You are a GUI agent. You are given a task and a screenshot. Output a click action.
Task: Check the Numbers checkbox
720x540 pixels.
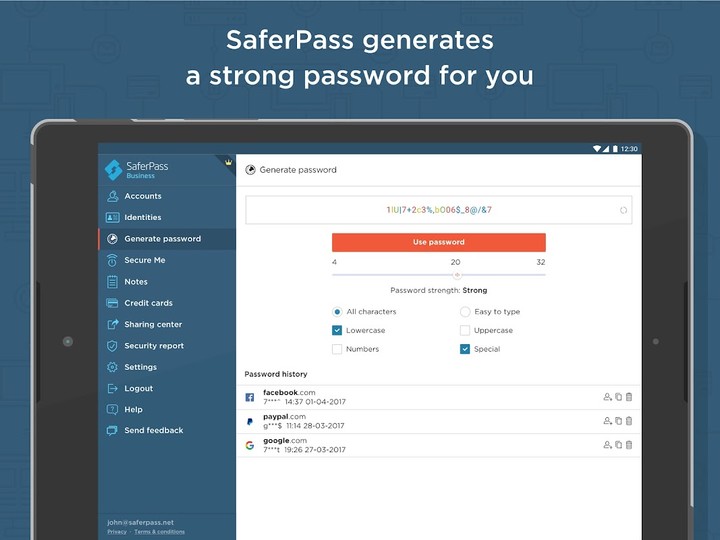click(x=337, y=349)
